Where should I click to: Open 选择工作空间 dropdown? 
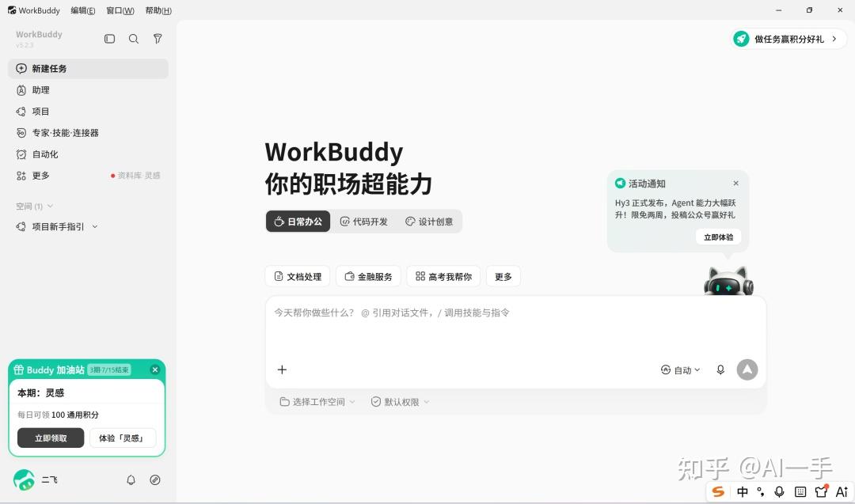(x=317, y=402)
